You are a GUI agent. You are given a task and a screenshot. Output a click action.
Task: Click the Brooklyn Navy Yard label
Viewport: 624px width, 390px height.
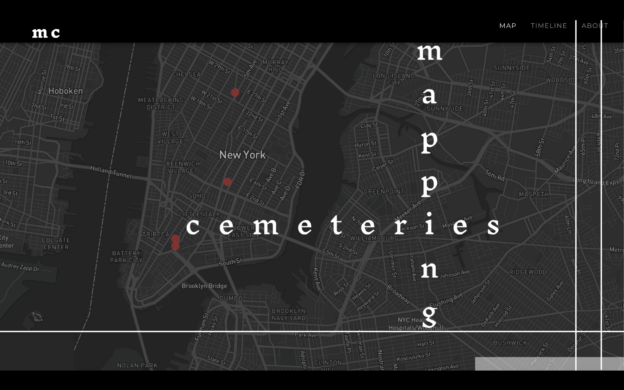coord(289,314)
